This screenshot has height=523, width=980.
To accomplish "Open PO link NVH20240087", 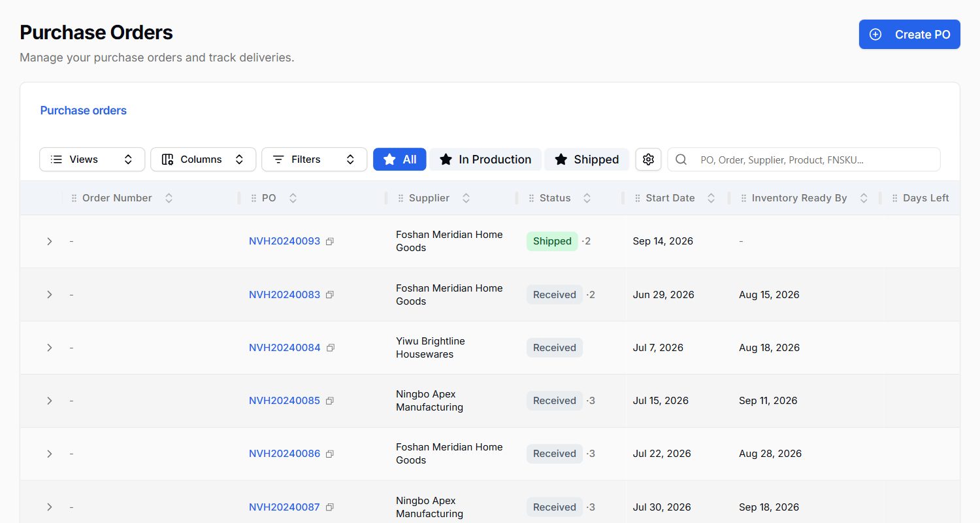I will pyautogui.click(x=285, y=507).
